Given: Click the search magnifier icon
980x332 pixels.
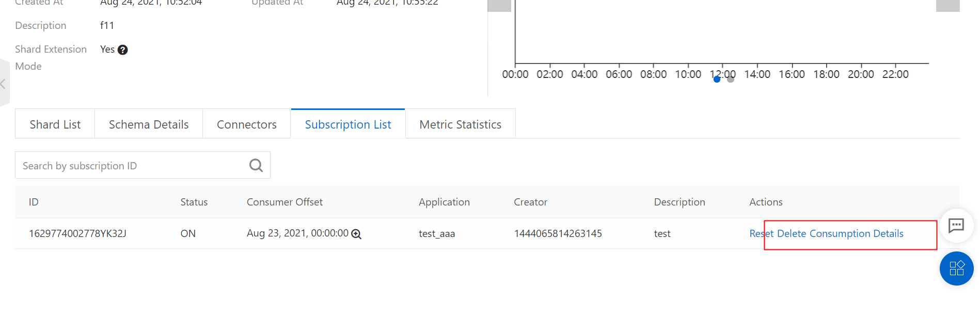Looking at the screenshot, I should (256, 165).
